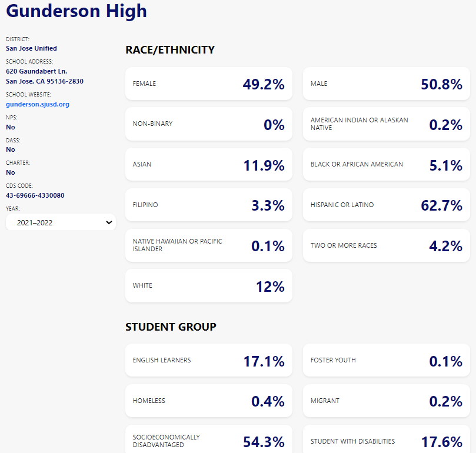
Task: Click the Gunderson High page title
Action: point(76,11)
